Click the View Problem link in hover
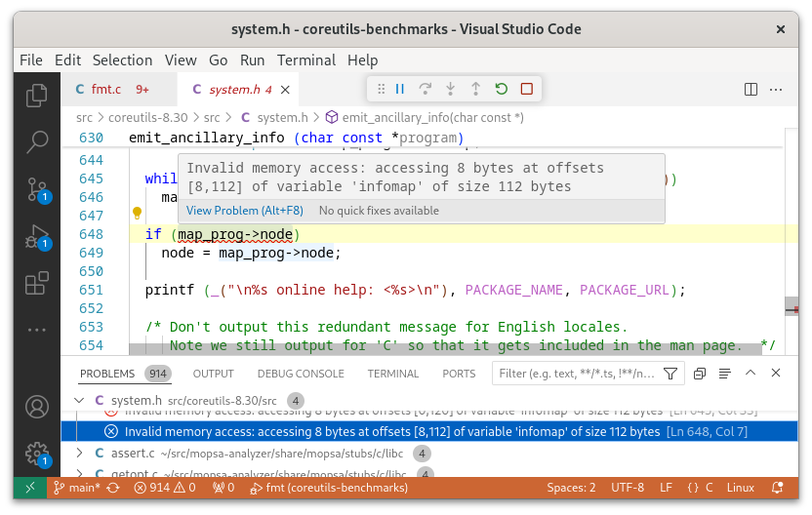 (244, 211)
